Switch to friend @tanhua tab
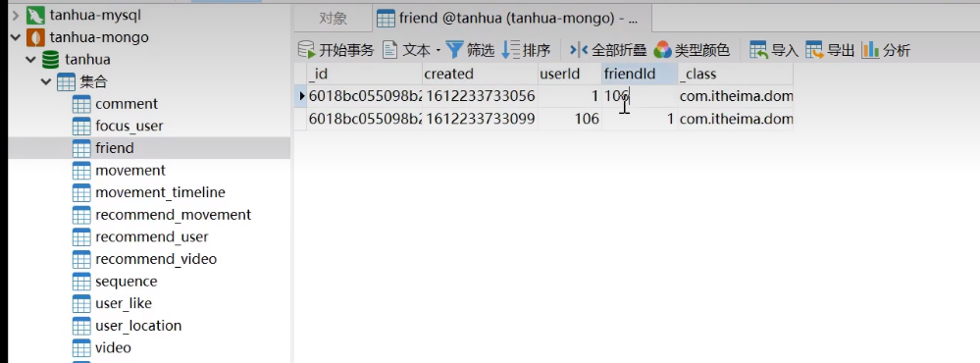The image size is (980, 363). pyautogui.click(x=511, y=19)
